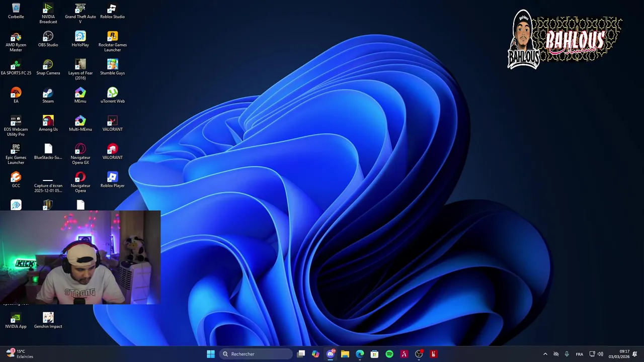Open the Roblox Studio desktop icon
This screenshot has width=644, height=362.
(x=112, y=12)
